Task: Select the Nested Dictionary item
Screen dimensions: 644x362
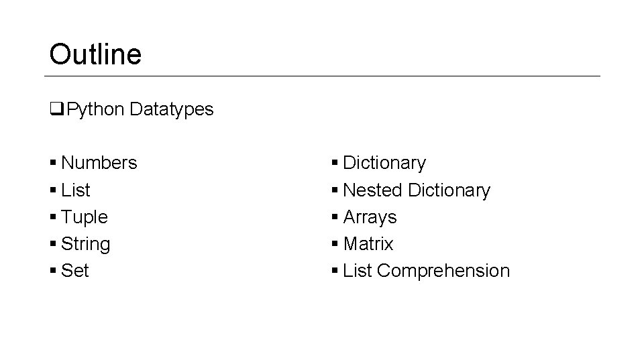Action: pos(417,190)
